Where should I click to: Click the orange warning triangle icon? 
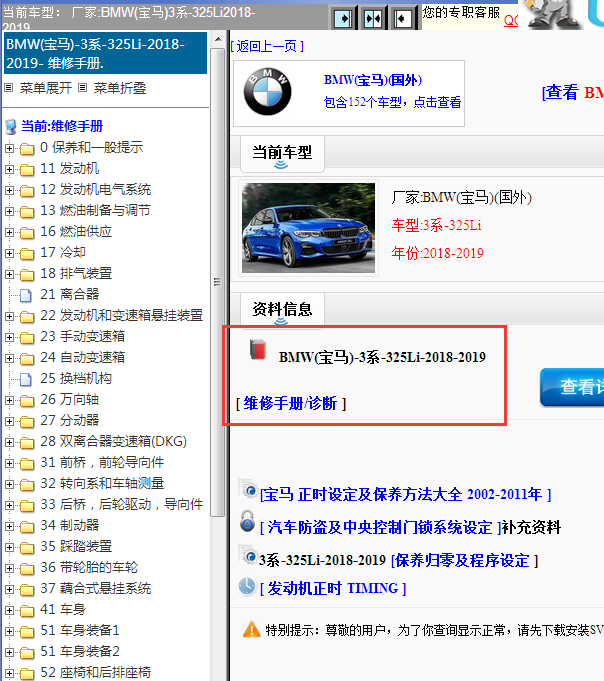(252, 629)
